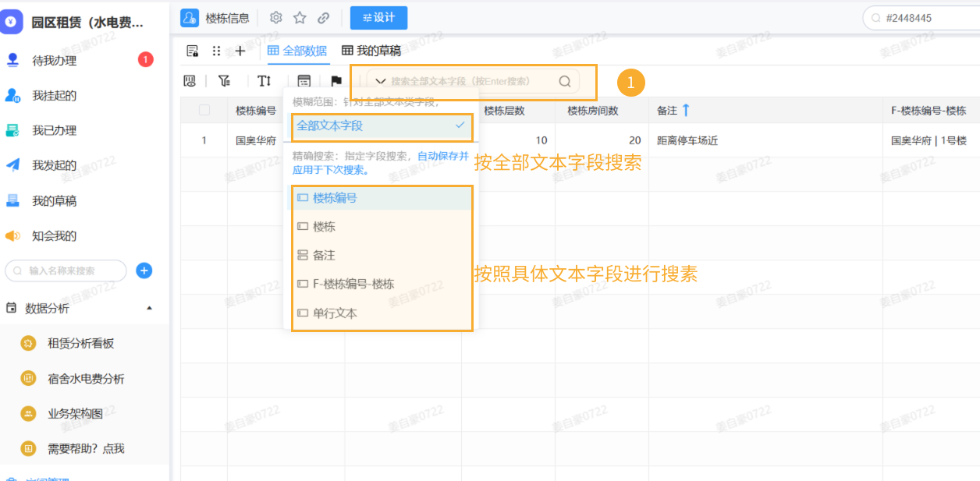Click the 宿舍水电费分析 orange icon
The width and height of the screenshot is (980, 481).
[x=28, y=378]
